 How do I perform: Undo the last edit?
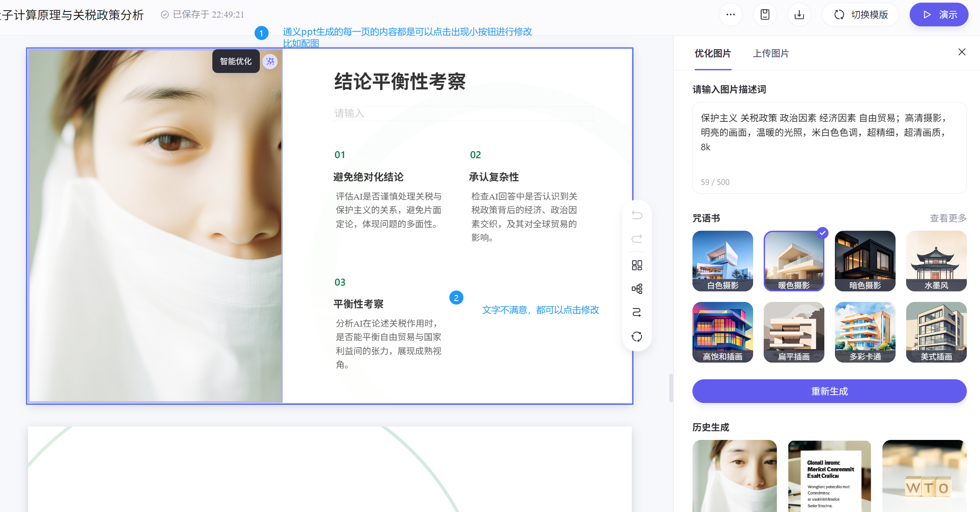pos(637,215)
